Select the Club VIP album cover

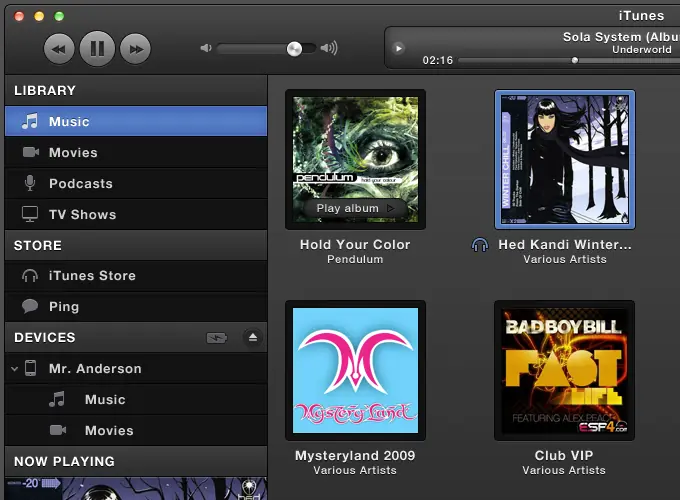564,370
